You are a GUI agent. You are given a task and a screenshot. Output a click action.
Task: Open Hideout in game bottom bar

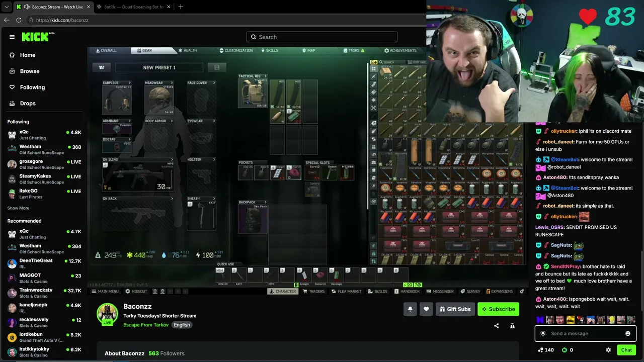(x=136, y=291)
